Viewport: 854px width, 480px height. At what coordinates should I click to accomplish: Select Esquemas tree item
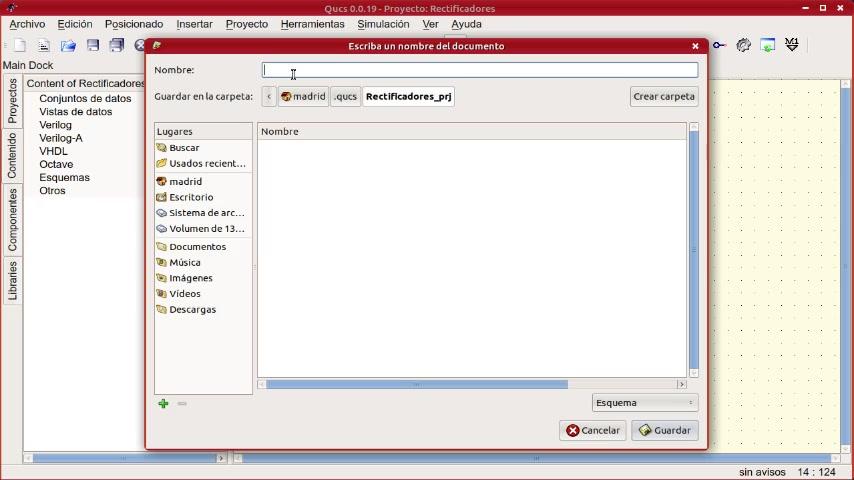coord(64,177)
